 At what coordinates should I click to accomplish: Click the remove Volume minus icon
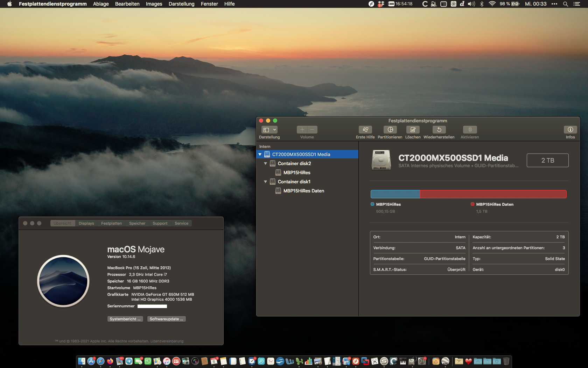point(312,129)
